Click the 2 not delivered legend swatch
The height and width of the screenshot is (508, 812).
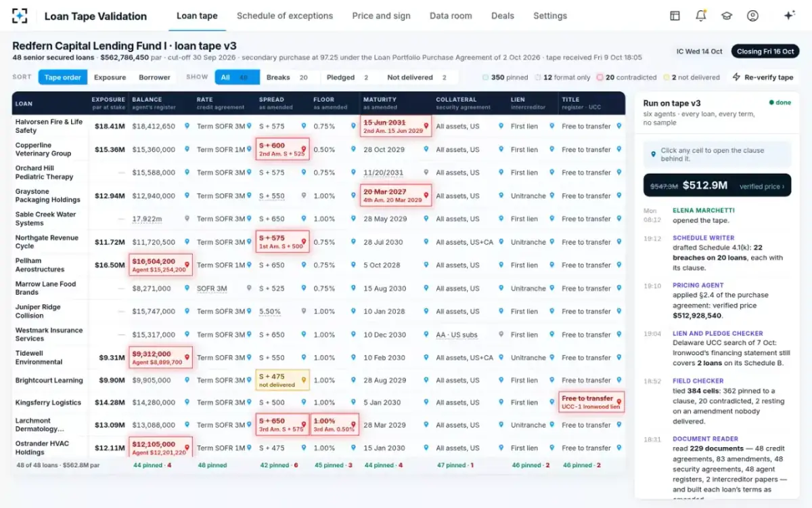point(667,77)
